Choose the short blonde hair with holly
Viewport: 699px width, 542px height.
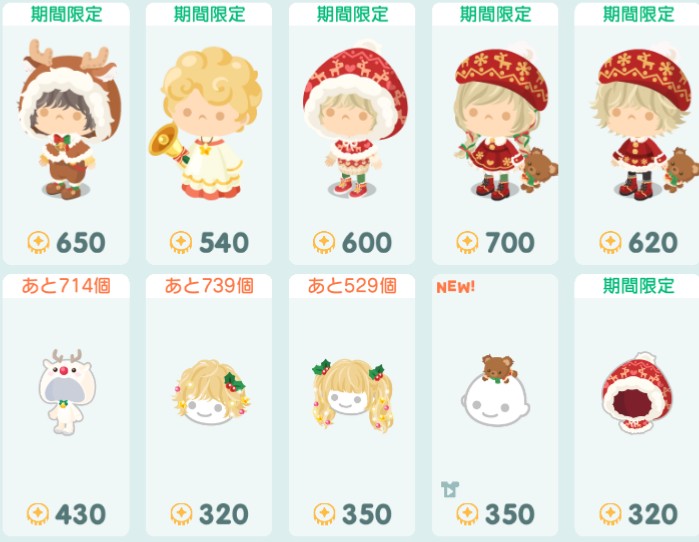[x=210, y=392]
